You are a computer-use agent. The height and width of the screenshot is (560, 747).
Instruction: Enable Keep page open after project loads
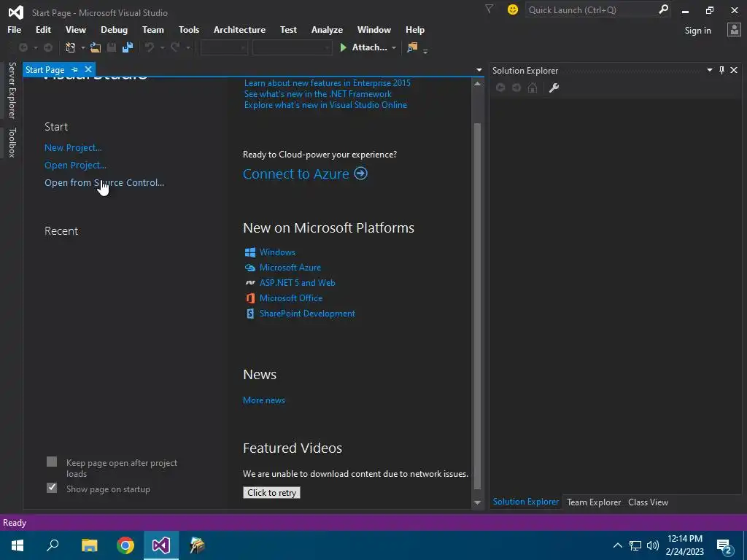(52, 462)
